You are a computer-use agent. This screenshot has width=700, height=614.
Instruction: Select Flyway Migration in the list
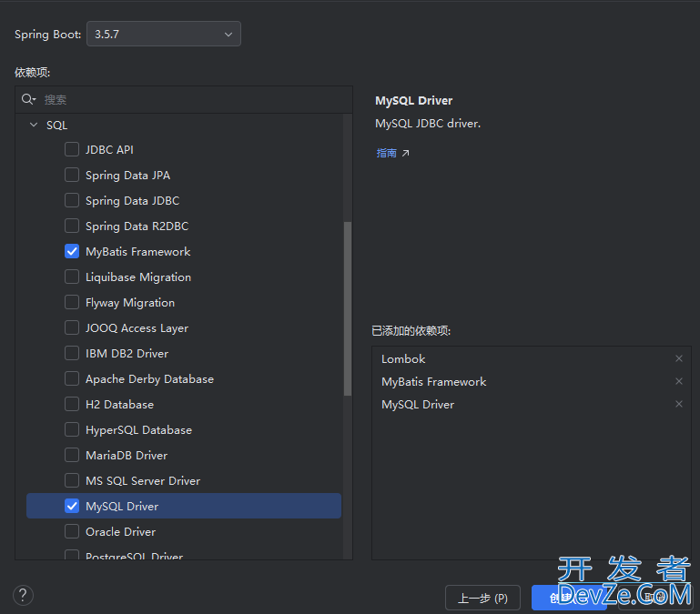(130, 303)
